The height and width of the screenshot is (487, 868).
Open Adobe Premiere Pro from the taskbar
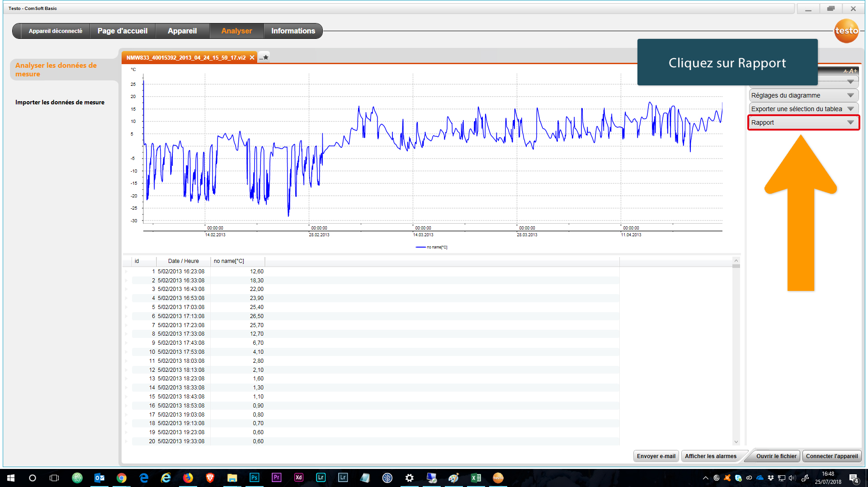tap(276, 478)
